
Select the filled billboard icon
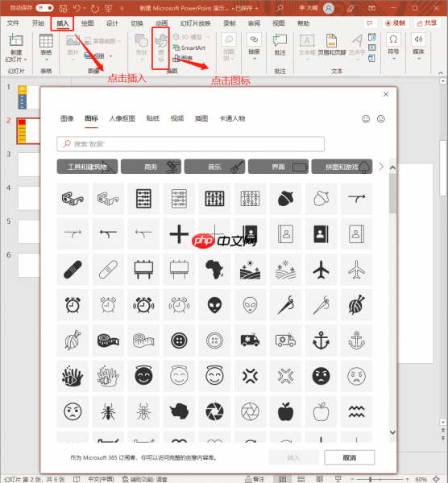143,269
